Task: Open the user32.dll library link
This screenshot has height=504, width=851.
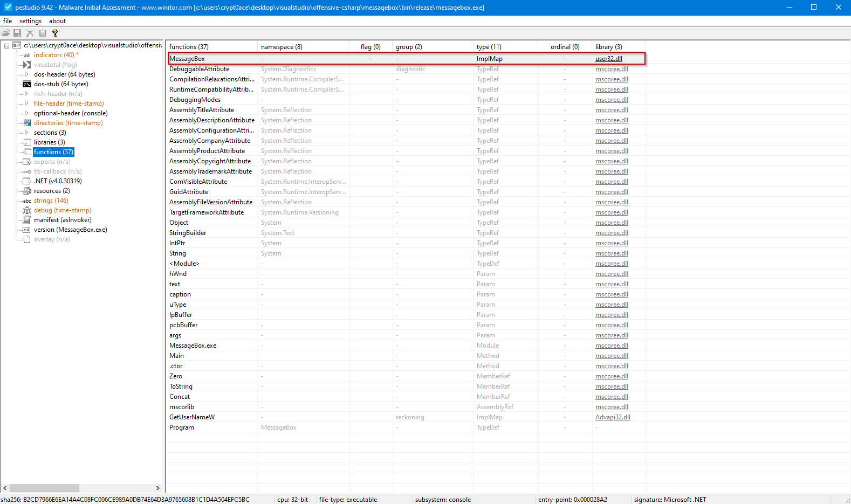Action: tap(608, 59)
